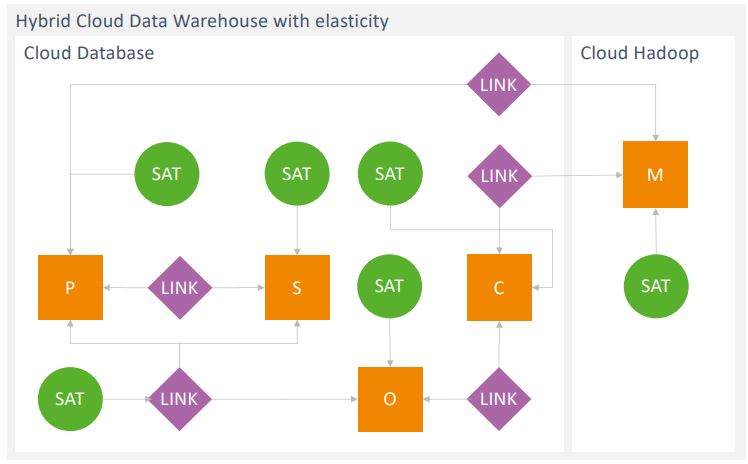Click the Cloud Database panel title
This screenshot has height=464, width=748.
pyautogui.click(x=89, y=53)
